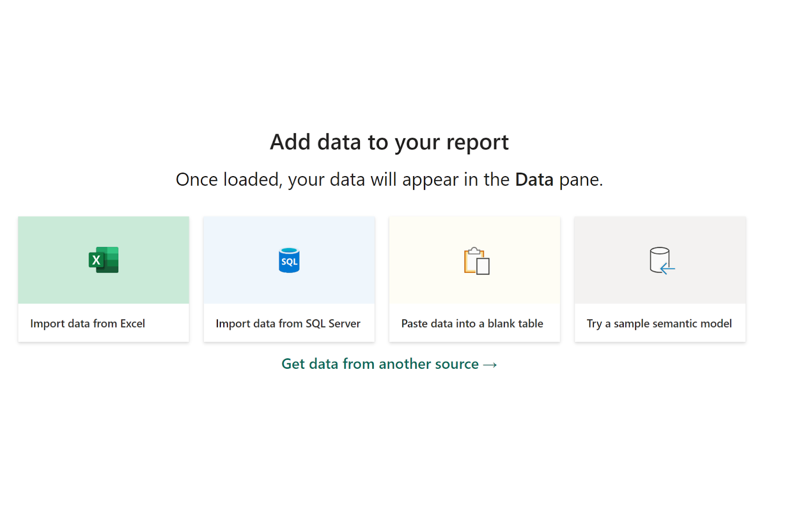
Task: Choose 'Import data from SQL Server' label
Action: (x=288, y=324)
